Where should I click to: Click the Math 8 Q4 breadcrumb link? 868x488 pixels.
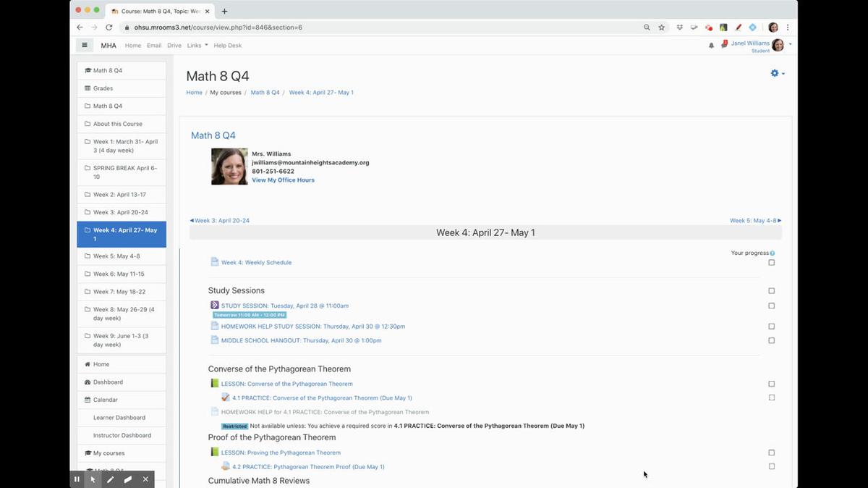point(265,93)
